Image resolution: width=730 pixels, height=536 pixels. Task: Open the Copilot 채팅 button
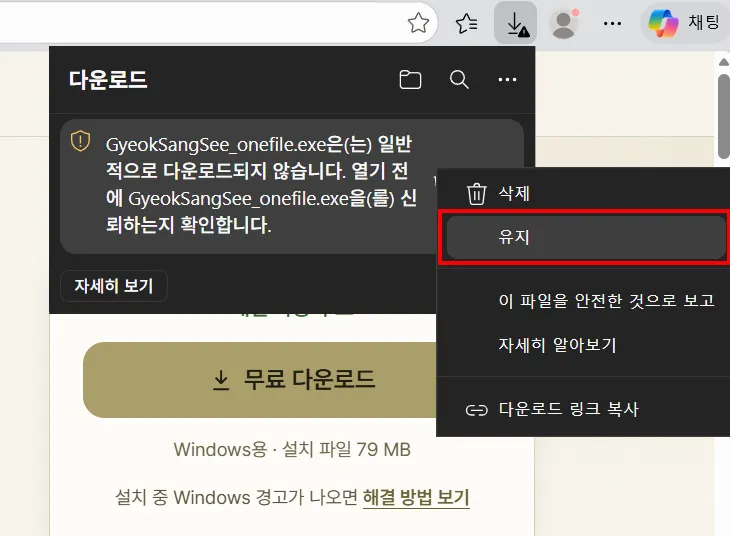[685, 23]
